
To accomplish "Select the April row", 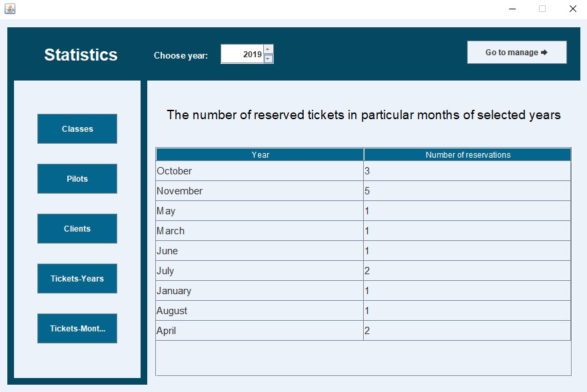I will (x=364, y=331).
